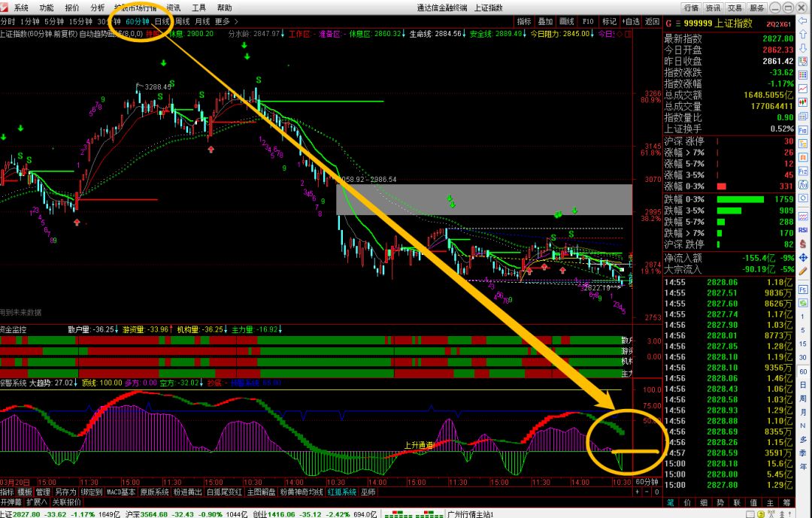This screenshot has width=812, height=518.
Task: Select the MACD基本 indicator tab
Action: click(x=120, y=492)
